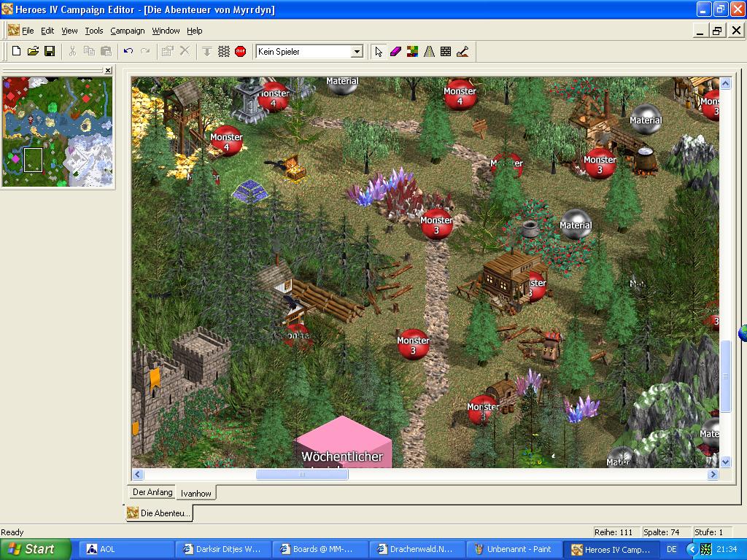Viewport: 747px width, 560px height.
Task: Click the horizontal scrollbar thumb
Action: tap(302, 474)
